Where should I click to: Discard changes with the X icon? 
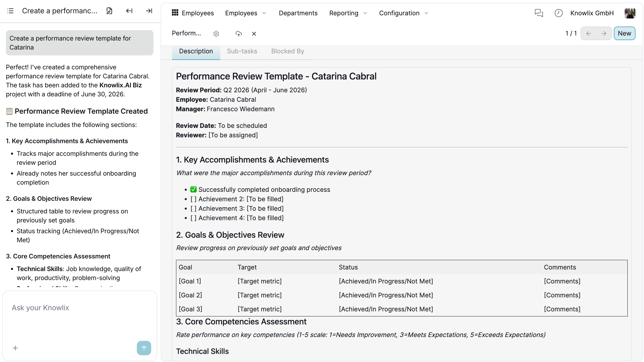(x=254, y=34)
